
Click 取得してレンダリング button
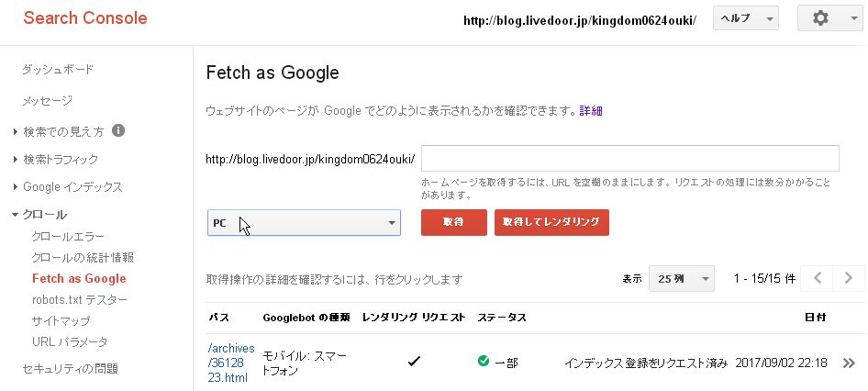point(551,223)
